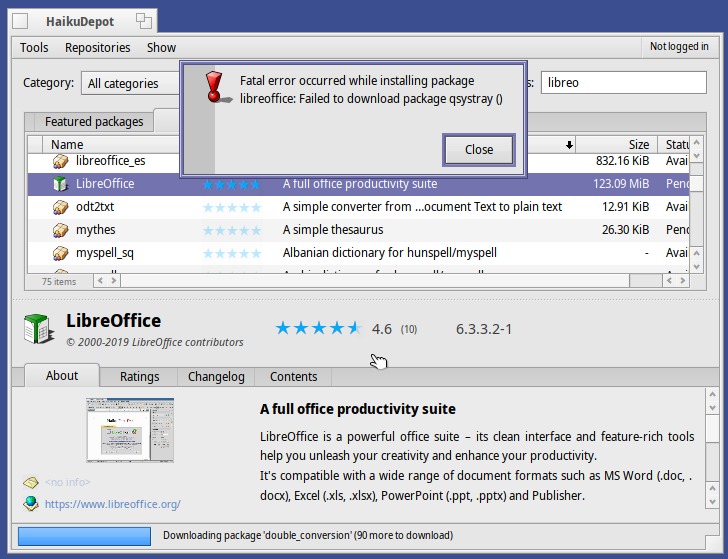Click the libreoffice_es package icon

tap(60, 161)
